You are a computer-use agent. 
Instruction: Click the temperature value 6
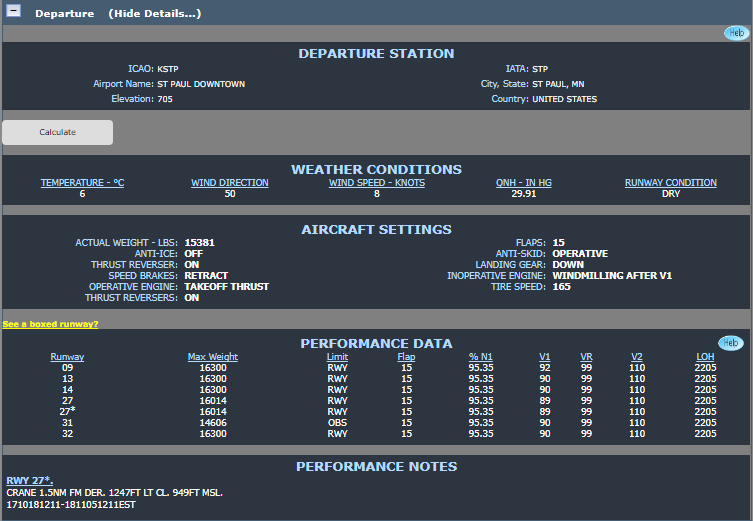82,194
